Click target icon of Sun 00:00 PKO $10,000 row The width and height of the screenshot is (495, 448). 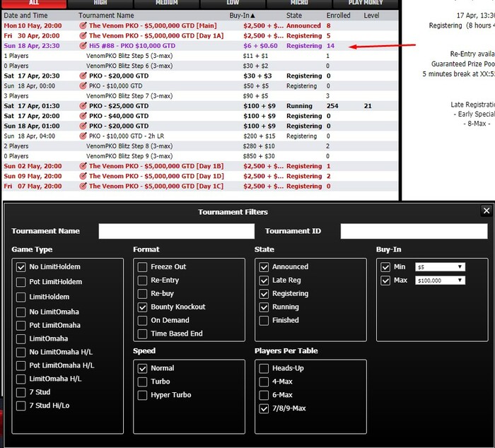pos(83,86)
